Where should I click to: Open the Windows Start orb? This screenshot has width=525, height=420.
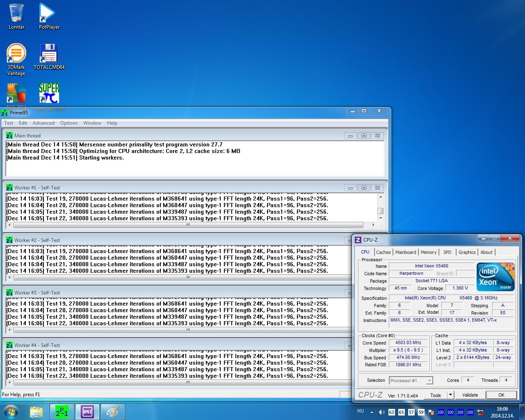(11, 411)
